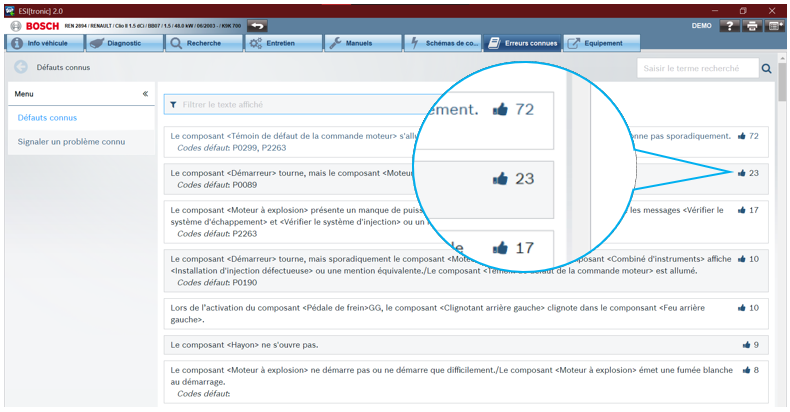
Task: Like the Hayon entry with 9 votes
Action: pyautogui.click(x=746, y=345)
